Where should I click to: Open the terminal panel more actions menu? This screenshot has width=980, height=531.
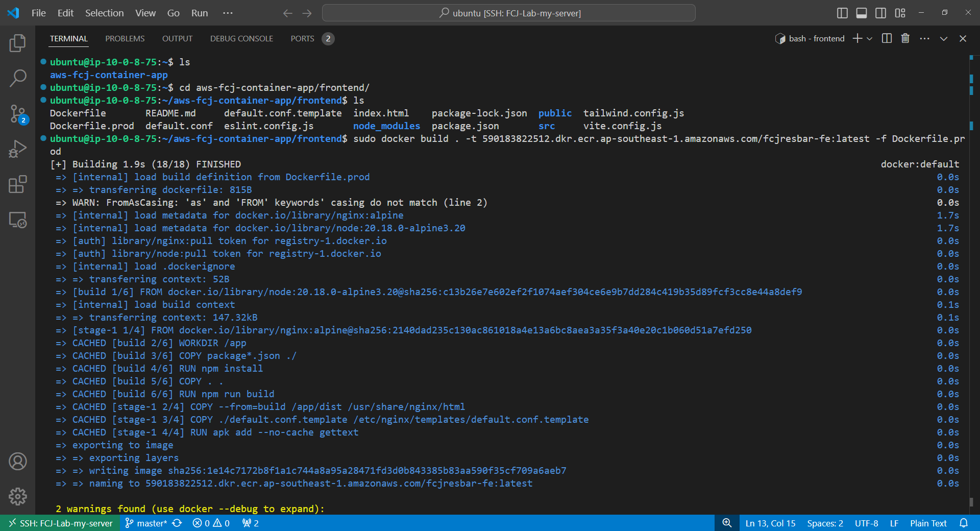point(924,38)
